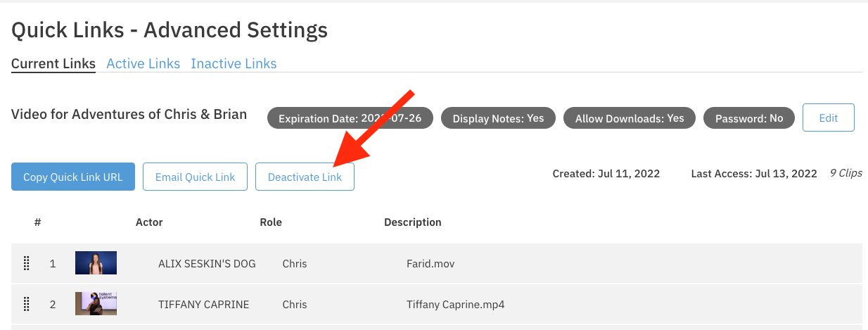The height and width of the screenshot is (330, 868).
Task: Click the Farid.mov description text
Action: tap(430, 264)
